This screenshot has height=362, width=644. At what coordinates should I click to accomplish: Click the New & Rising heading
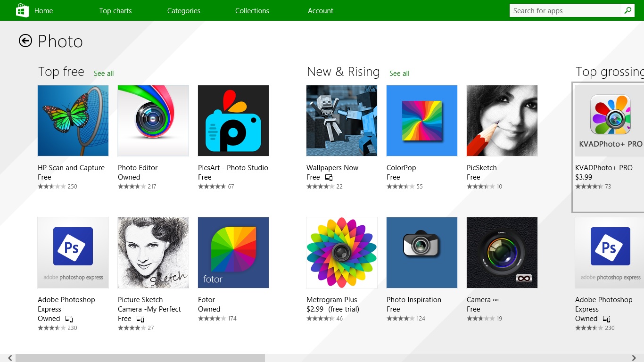pos(343,72)
